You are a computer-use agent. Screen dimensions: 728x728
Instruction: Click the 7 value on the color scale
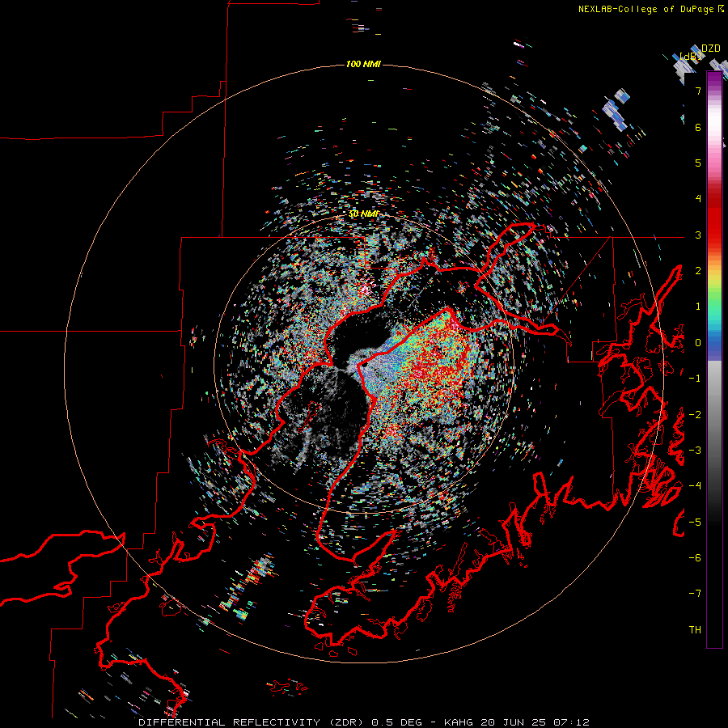tap(698, 91)
